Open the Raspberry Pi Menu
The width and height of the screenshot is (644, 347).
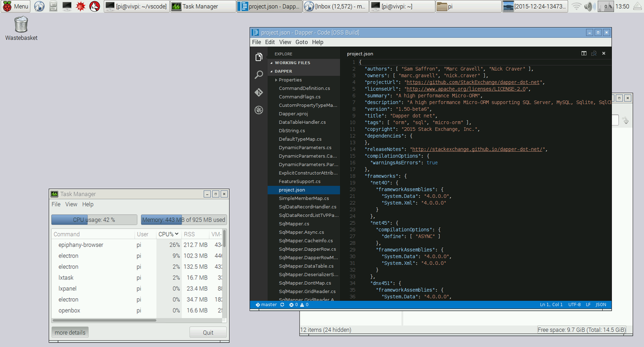click(x=15, y=6)
